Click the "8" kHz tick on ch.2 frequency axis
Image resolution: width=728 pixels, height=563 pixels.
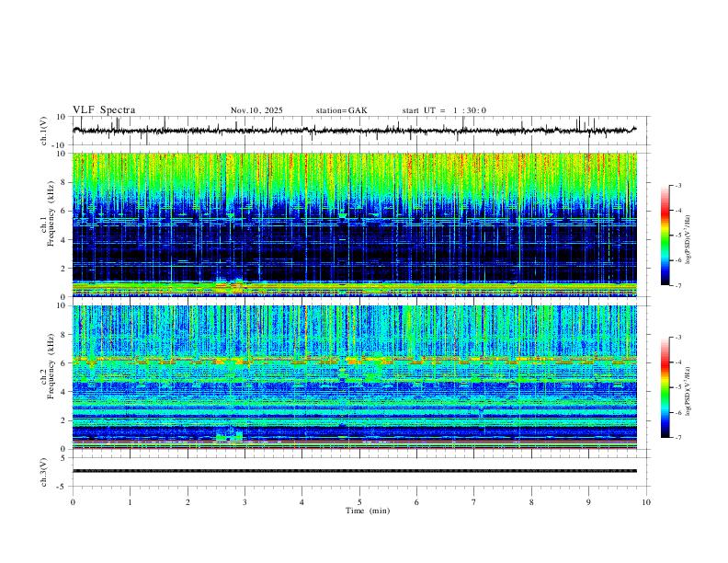tap(63, 335)
